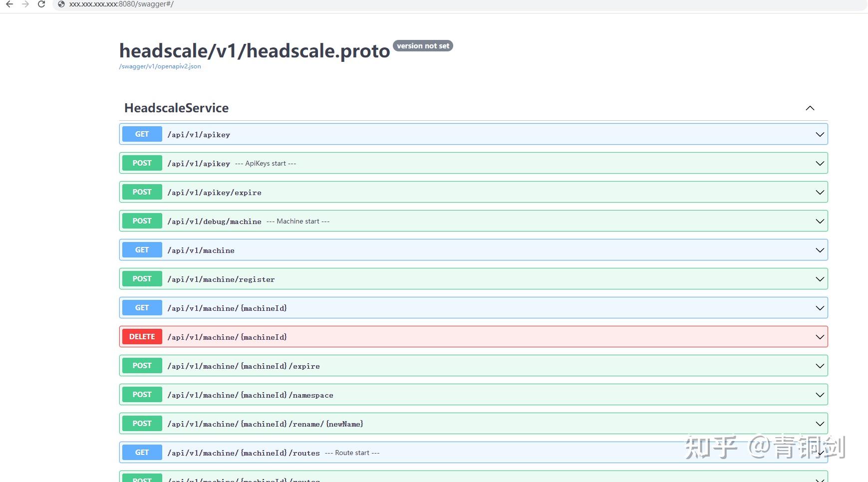Screen dimensions: 868x482
Task: Expand chevron for DELETE /api/v1/machine/{machineId}
Action: point(820,337)
